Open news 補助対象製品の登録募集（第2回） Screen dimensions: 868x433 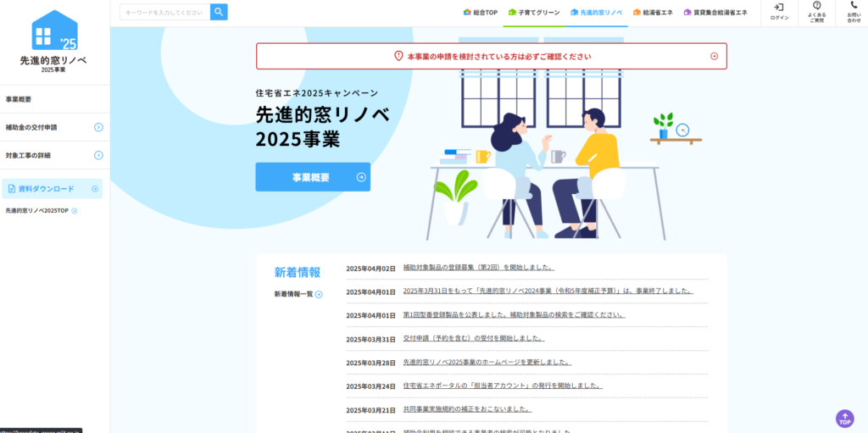tap(479, 268)
